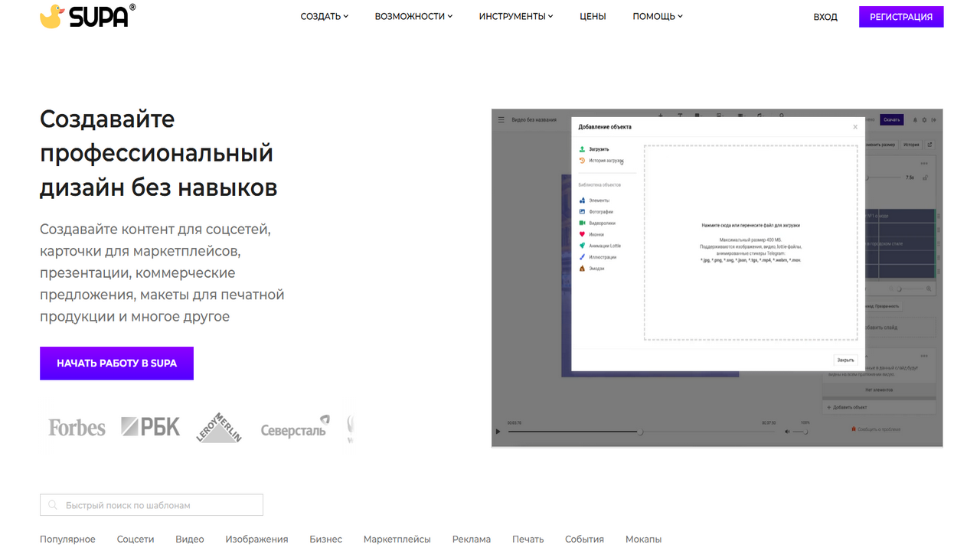Click НАЧАТЬ РАБОТУ В SUPA

point(116,363)
